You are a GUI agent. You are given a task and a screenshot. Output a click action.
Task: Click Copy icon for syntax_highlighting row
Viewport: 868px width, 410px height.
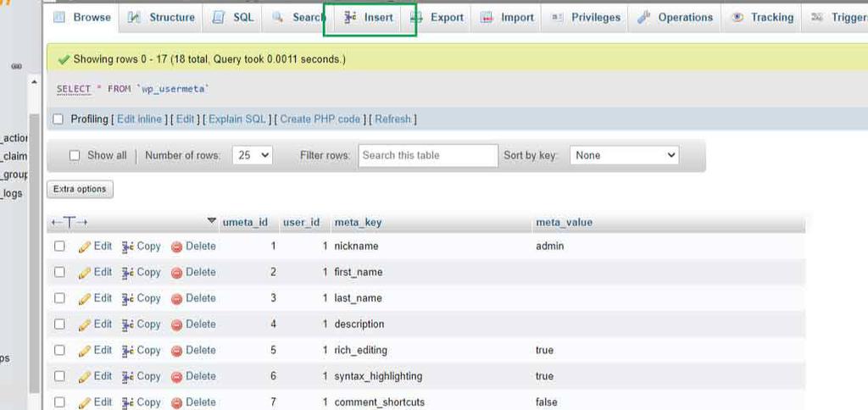click(128, 377)
